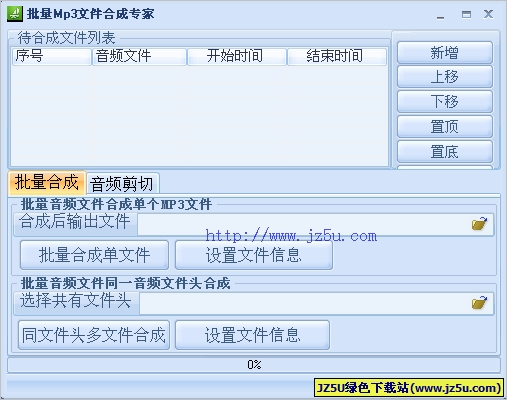Click 设置文件信息 beside 同文件头多文件合成
This screenshot has width=507, height=400.
(x=252, y=335)
